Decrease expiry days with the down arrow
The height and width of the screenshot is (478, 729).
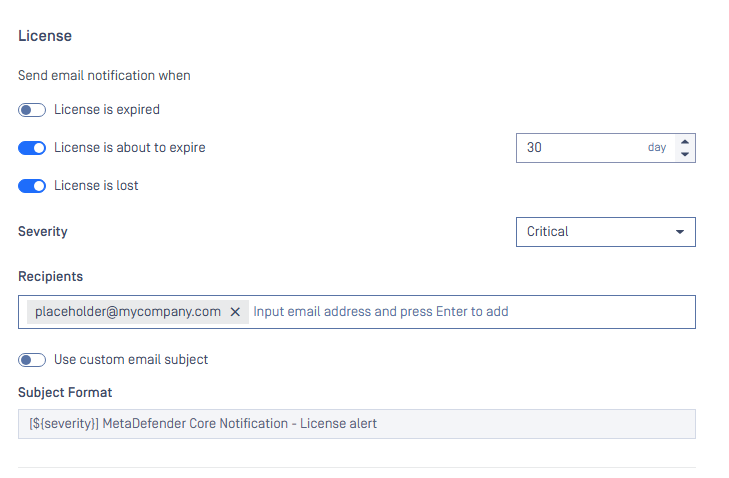685,154
